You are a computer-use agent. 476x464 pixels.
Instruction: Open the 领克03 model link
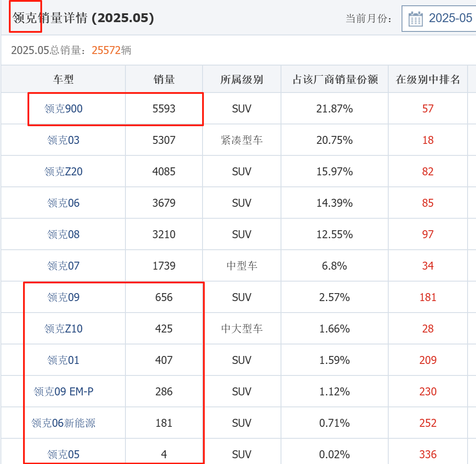(63, 140)
